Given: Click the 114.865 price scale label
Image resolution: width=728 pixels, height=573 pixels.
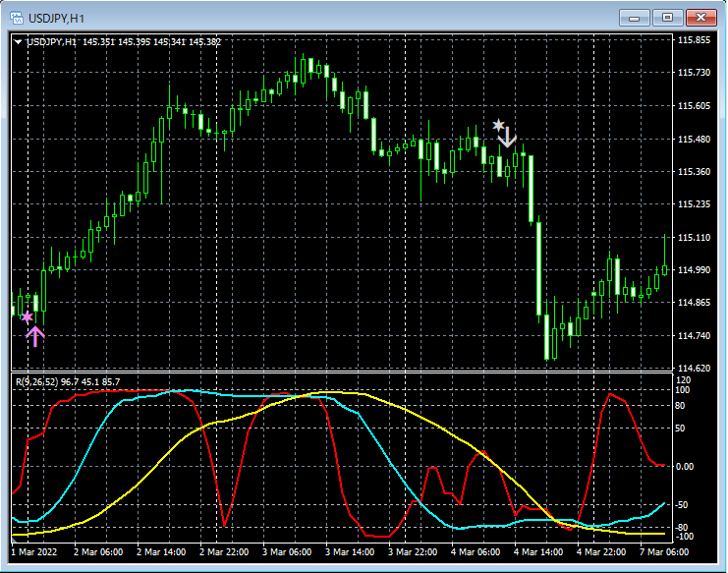Looking at the screenshot, I should pyautogui.click(x=695, y=303).
